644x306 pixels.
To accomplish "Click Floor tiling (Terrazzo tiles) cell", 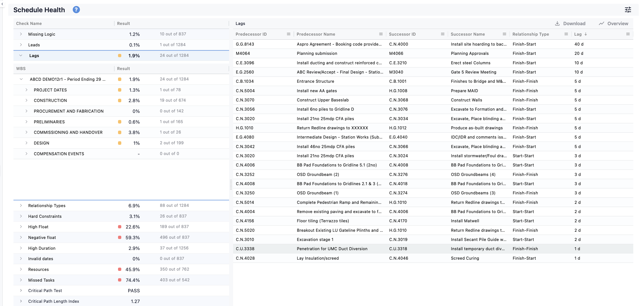I will click(x=323, y=221).
